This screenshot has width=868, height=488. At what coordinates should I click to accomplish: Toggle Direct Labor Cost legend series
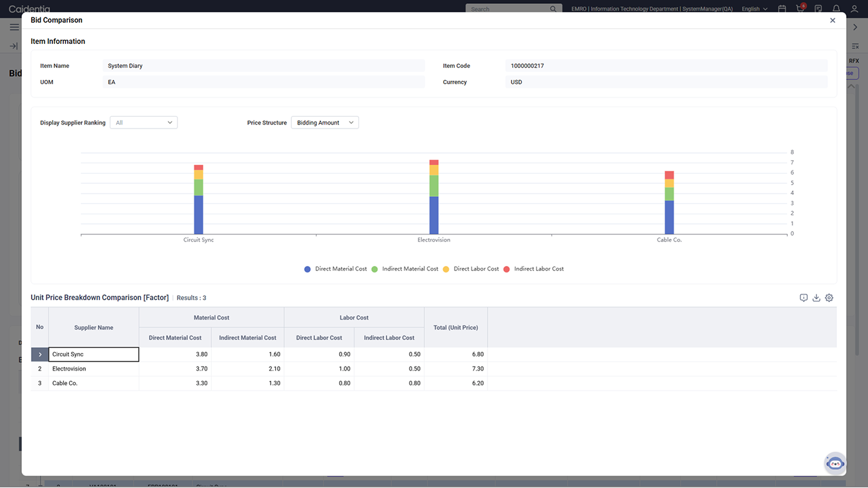click(471, 269)
